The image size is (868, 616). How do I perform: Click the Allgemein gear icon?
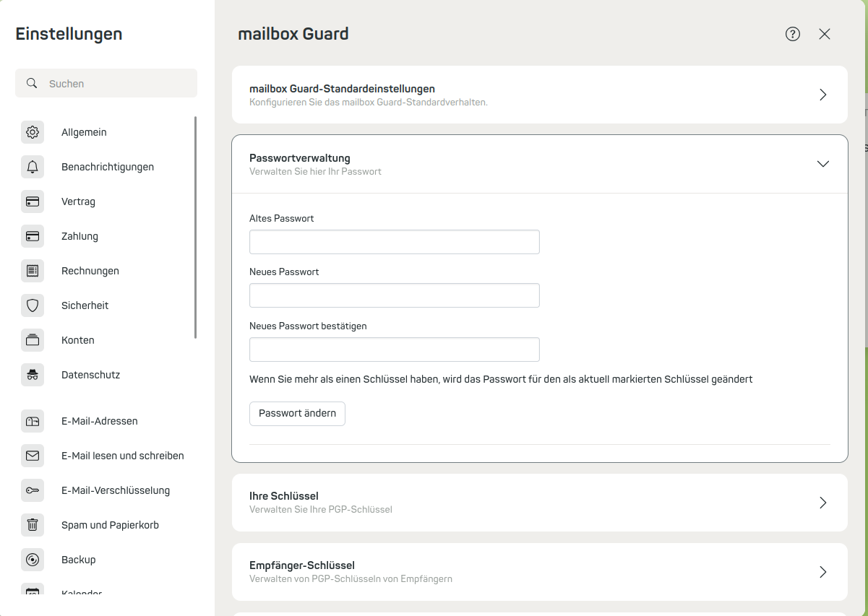(x=33, y=132)
